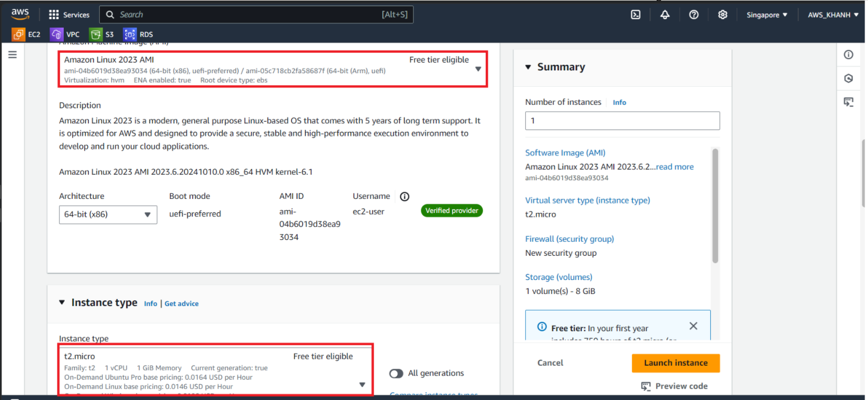Open the CloudShell terminal icon

635,15
